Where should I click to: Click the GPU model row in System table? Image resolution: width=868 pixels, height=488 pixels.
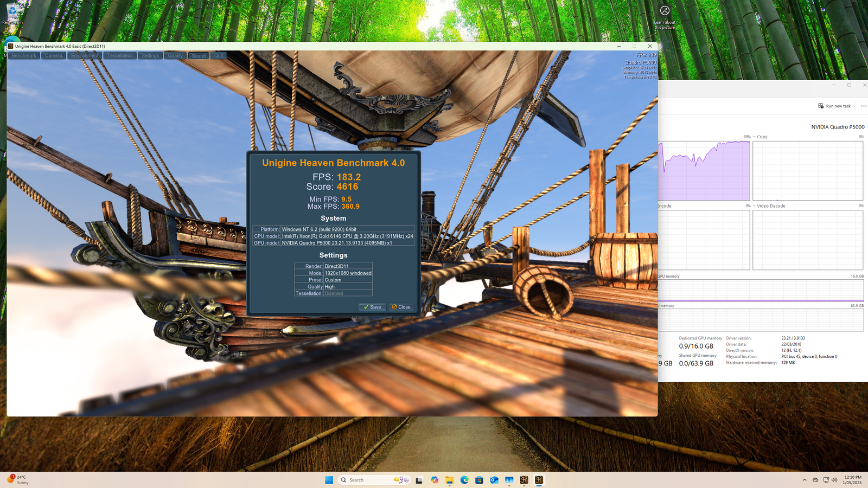tap(333, 243)
